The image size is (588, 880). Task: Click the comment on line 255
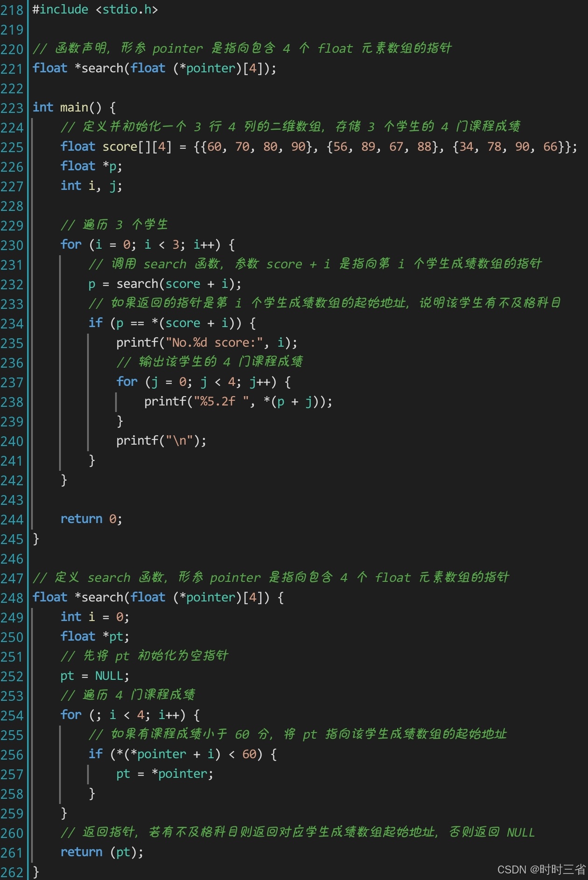(x=298, y=734)
